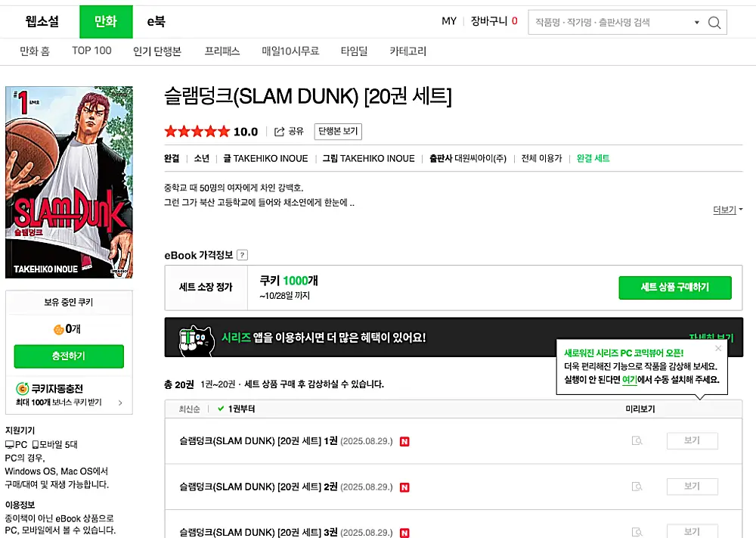Image resolution: width=756 pixels, height=538 pixels.
Task: Click 세트 상품 구매하기 button
Action: (x=675, y=288)
